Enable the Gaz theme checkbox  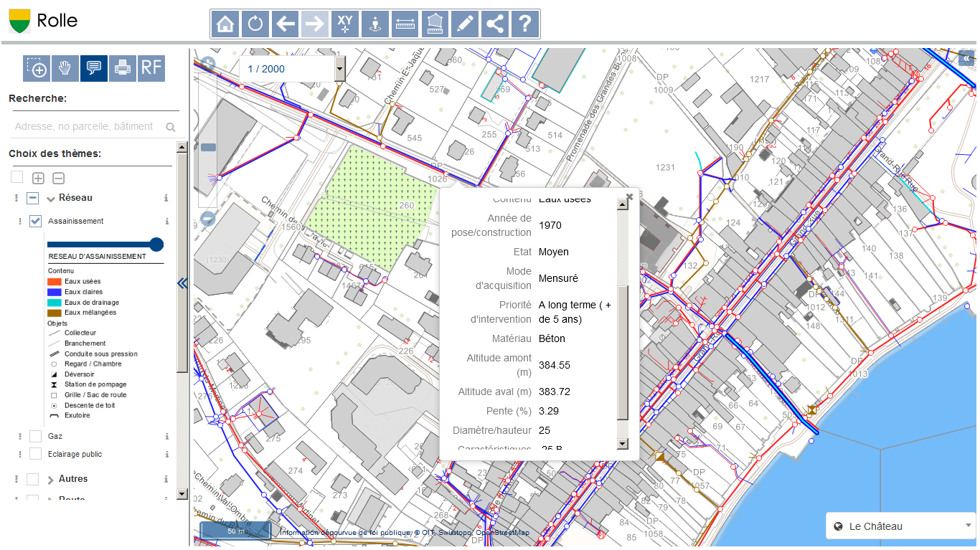[34, 435]
